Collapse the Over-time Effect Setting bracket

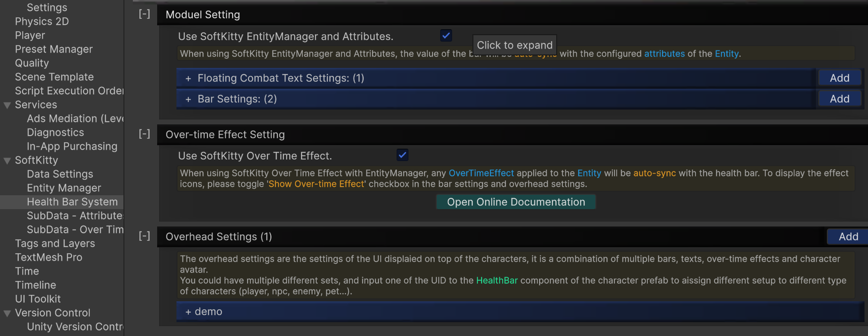pos(144,134)
